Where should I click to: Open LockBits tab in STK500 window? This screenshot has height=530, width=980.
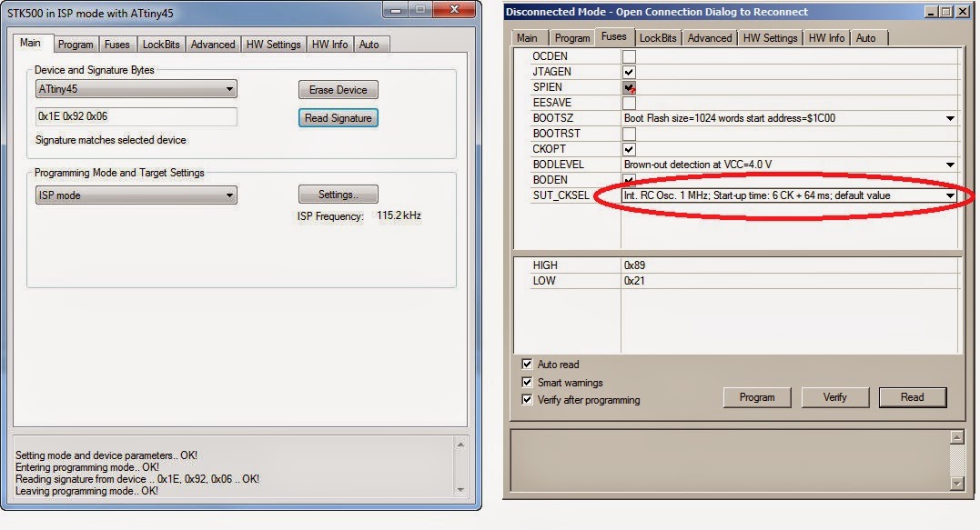point(161,45)
